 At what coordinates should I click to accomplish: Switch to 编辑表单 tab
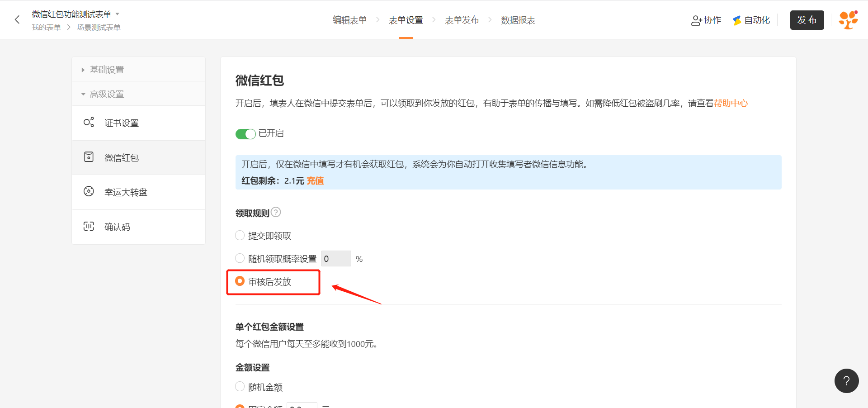click(x=350, y=20)
